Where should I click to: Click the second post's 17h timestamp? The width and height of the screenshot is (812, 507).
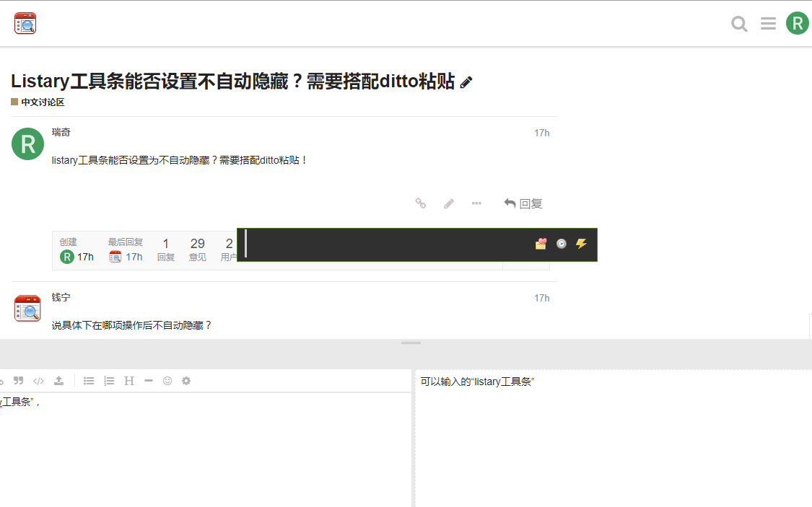(x=541, y=298)
